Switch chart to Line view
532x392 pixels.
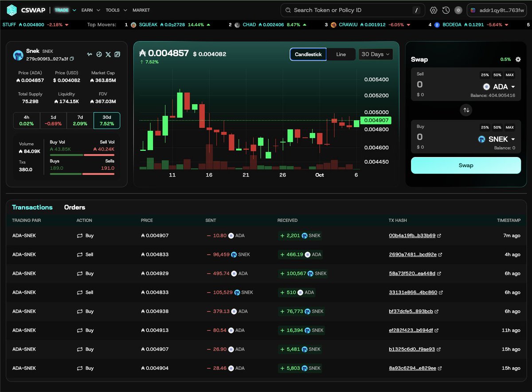pos(341,55)
